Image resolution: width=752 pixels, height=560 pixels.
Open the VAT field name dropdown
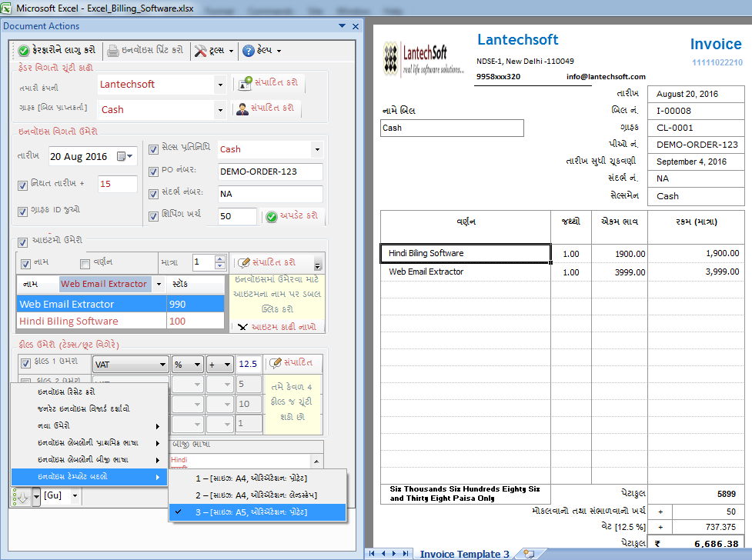tap(162, 365)
